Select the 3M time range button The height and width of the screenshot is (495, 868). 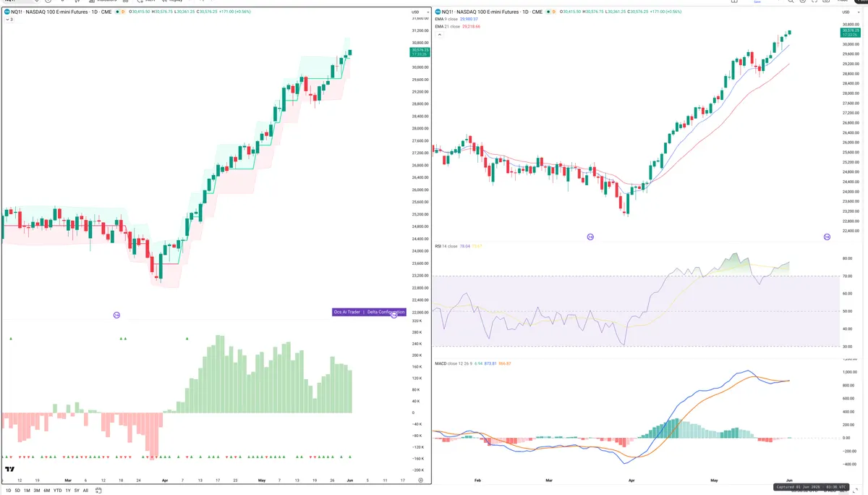(37, 490)
